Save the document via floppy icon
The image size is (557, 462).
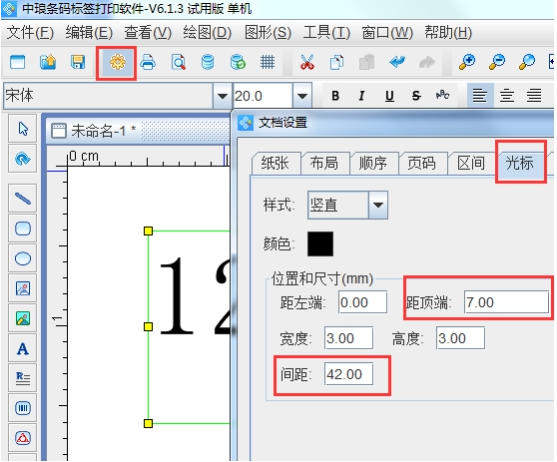tap(78, 62)
